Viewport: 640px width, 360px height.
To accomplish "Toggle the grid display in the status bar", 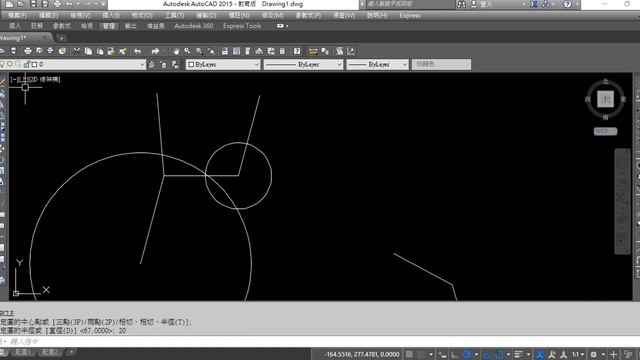I will pos(409,354).
